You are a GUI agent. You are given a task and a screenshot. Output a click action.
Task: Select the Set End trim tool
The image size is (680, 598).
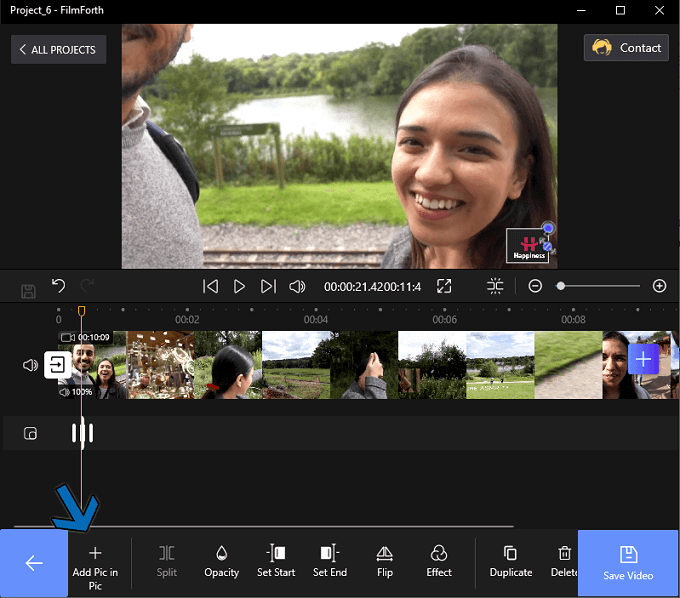click(x=330, y=561)
